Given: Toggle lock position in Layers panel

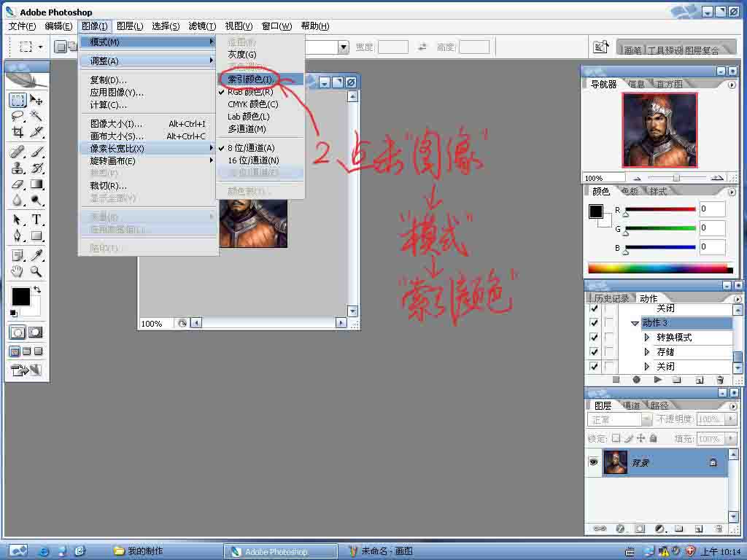Looking at the screenshot, I should coord(640,438).
